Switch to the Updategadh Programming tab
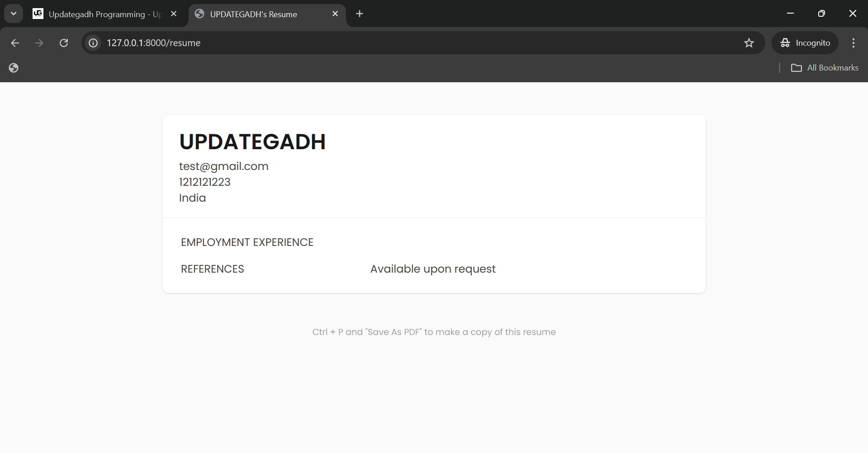This screenshot has height=453, width=868. pos(104,14)
